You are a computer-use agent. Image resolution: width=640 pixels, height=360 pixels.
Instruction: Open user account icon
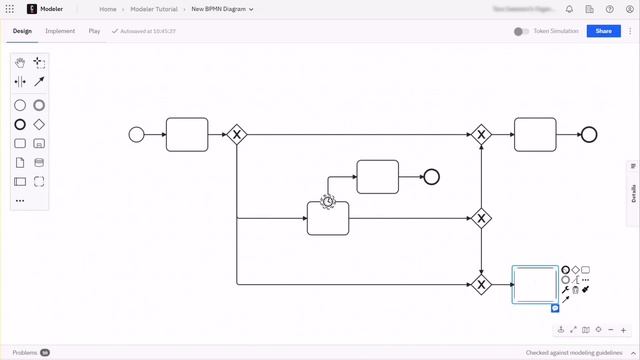630,9
